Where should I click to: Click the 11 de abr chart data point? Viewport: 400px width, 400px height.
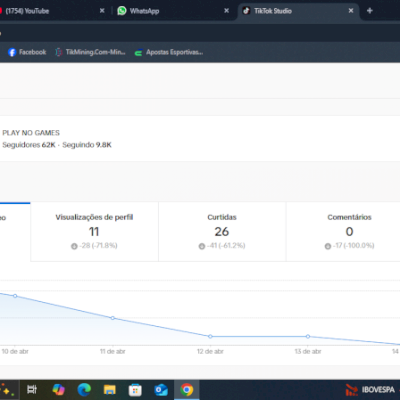point(113,318)
